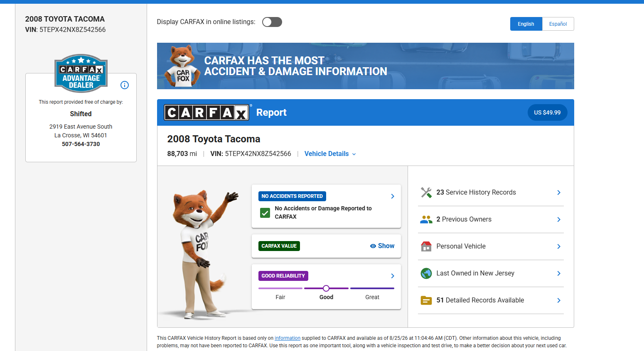The width and height of the screenshot is (644, 351).
Task: Click 51 Detailed Records Available text
Action: [480, 300]
